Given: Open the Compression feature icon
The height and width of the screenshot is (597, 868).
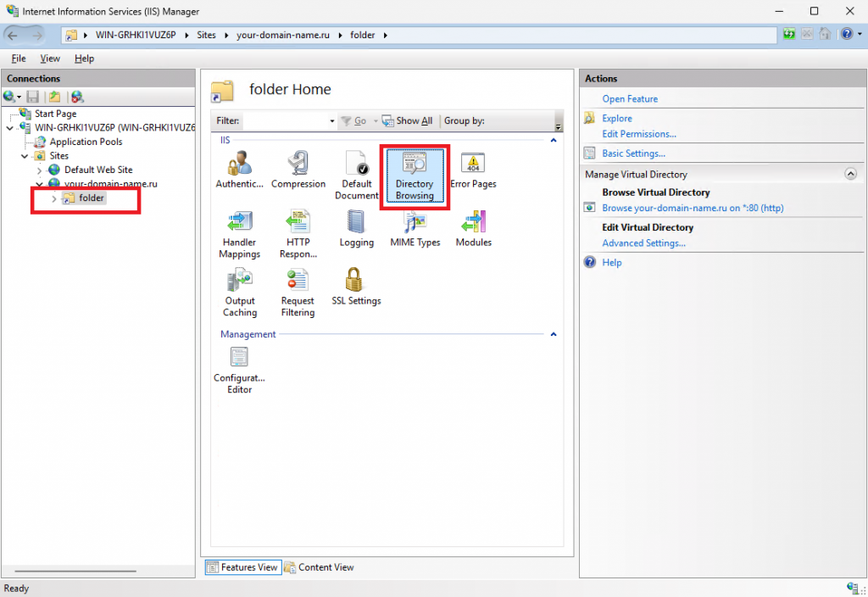Looking at the screenshot, I should pos(298,170).
